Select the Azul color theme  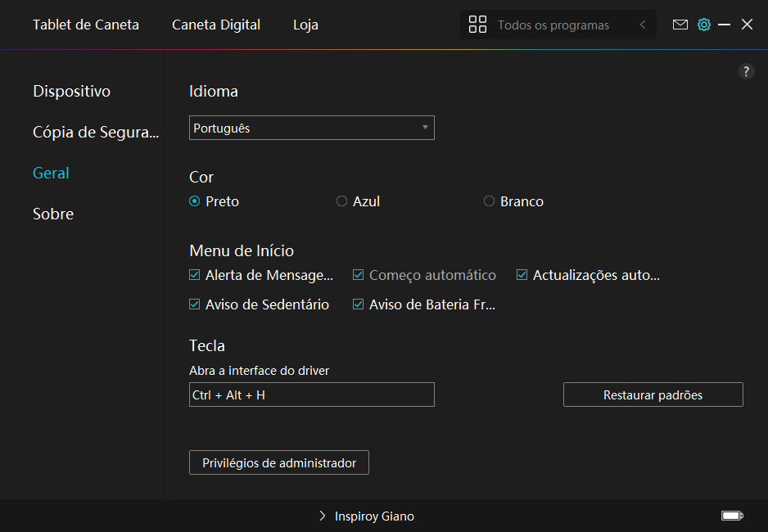[341, 201]
